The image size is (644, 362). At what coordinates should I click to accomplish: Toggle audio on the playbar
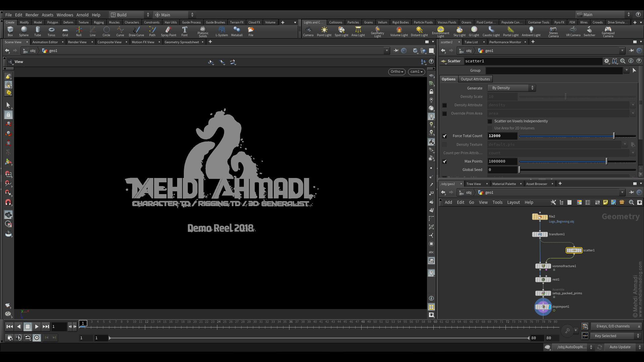point(19,338)
